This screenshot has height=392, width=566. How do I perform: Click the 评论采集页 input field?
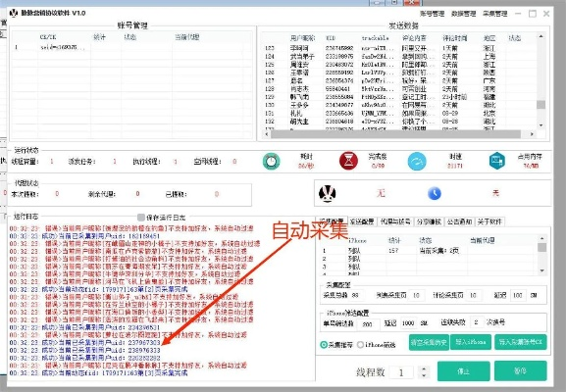point(474,295)
